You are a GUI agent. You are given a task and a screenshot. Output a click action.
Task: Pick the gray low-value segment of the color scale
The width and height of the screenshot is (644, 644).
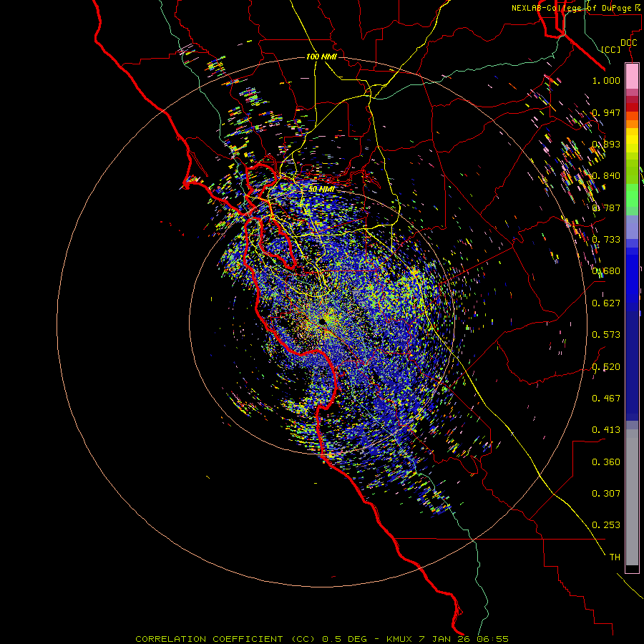(632, 497)
